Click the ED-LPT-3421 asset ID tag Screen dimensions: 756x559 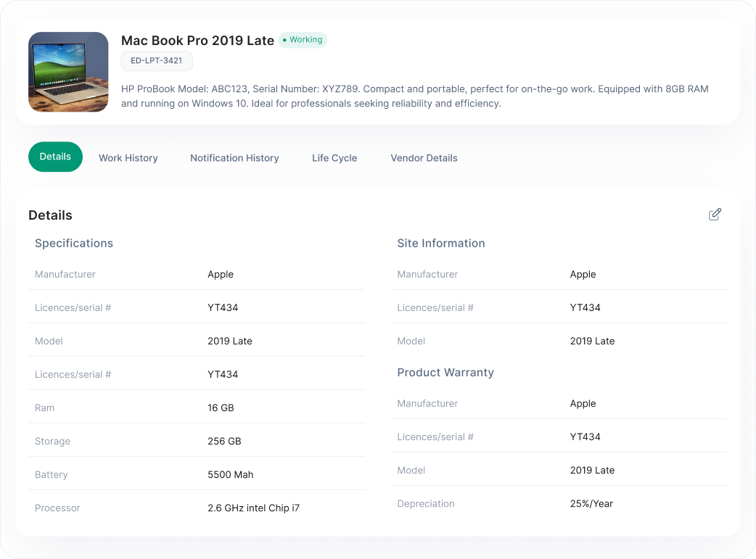pos(157,61)
